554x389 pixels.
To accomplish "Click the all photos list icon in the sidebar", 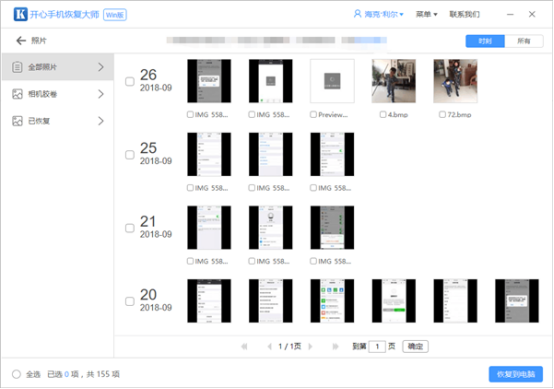I will click(x=17, y=67).
